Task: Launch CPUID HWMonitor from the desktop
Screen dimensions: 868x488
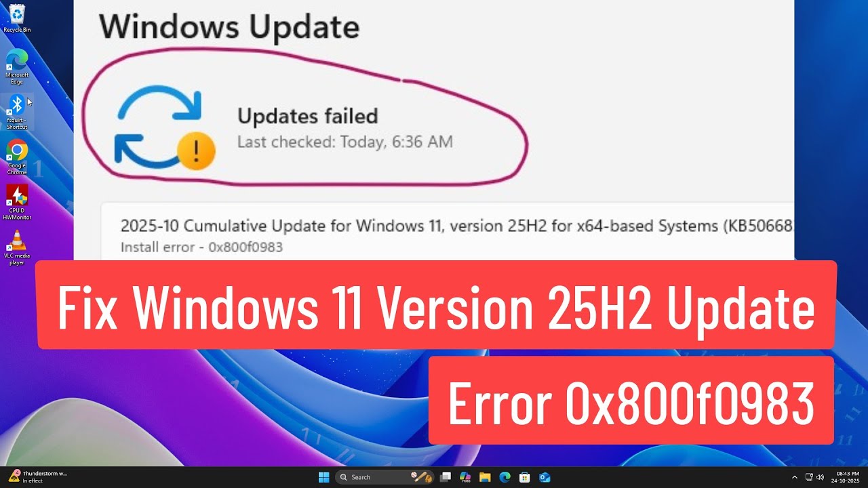Action: click(17, 203)
